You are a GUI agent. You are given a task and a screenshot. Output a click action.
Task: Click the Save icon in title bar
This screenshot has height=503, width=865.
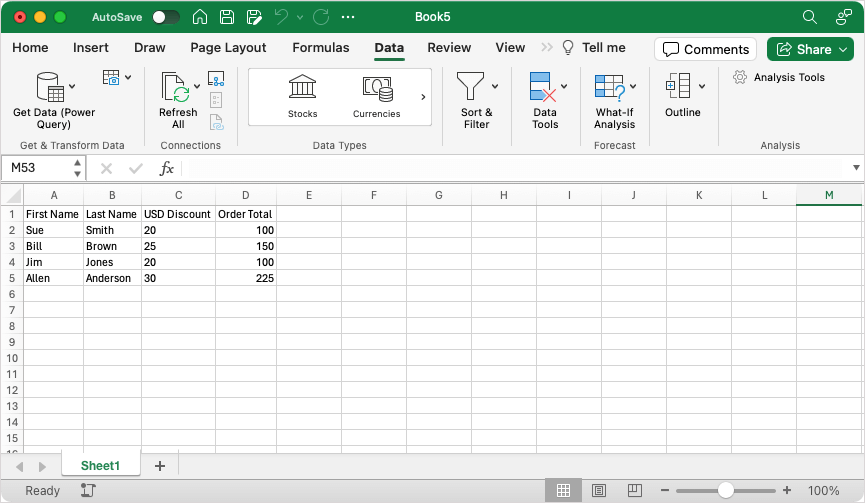(x=227, y=17)
